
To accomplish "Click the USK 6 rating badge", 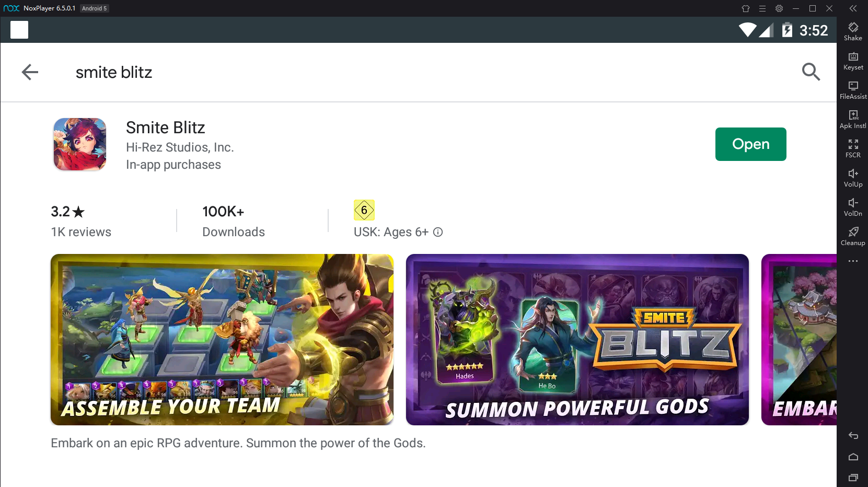I will 364,210.
